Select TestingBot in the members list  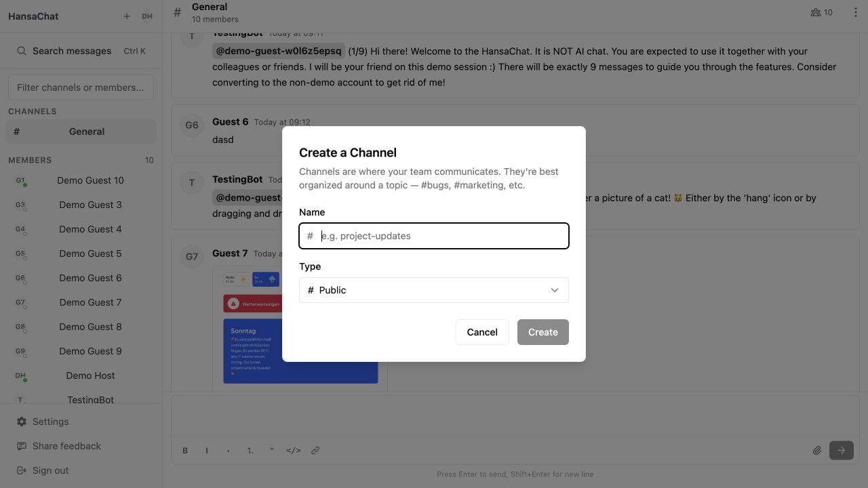(81, 399)
